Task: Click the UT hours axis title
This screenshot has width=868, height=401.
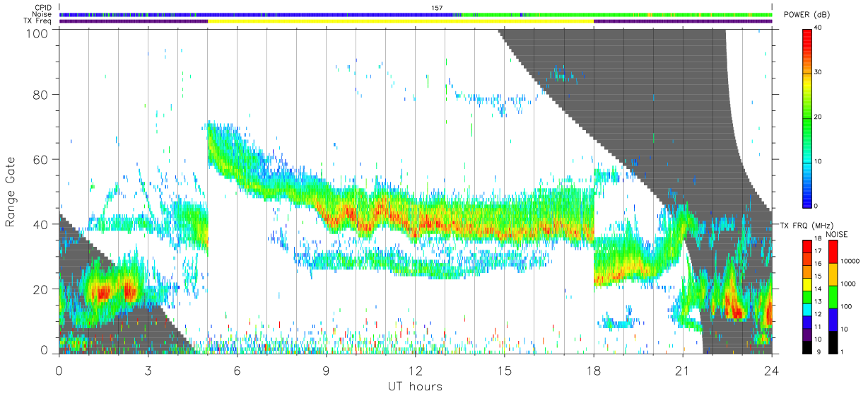Action: pos(415,386)
